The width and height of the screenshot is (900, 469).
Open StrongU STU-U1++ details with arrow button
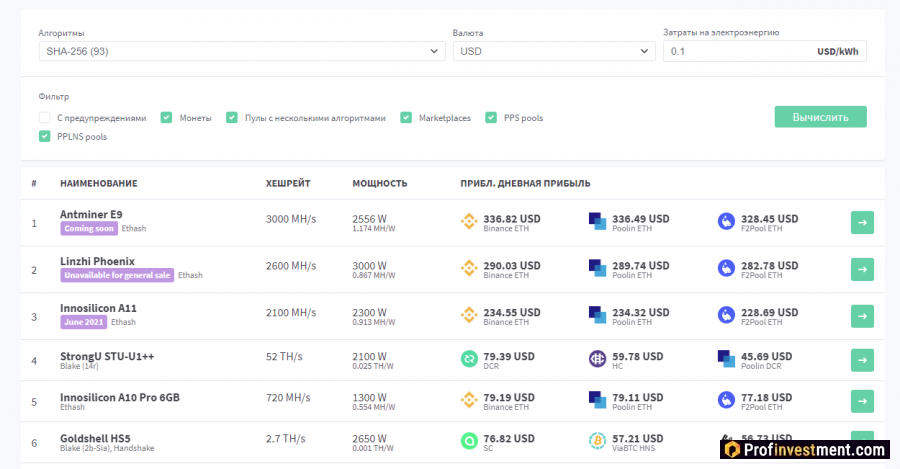(862, 361)
